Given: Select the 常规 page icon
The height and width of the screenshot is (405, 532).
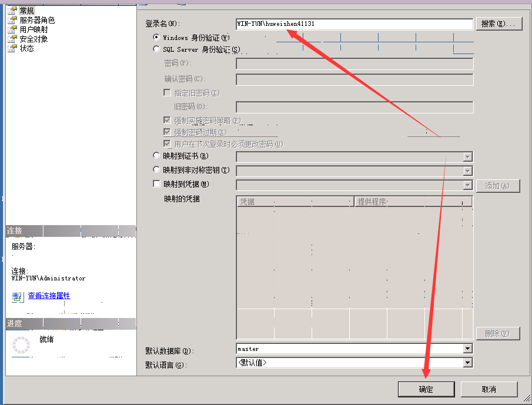Looking at the screenshot, I should 12,11.
